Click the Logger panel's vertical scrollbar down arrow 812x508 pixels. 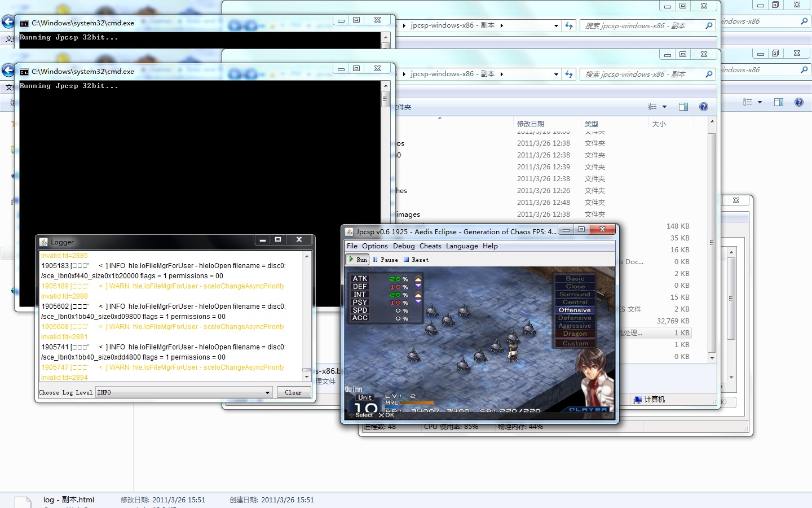pyautogui.click(x=307, y=376)
